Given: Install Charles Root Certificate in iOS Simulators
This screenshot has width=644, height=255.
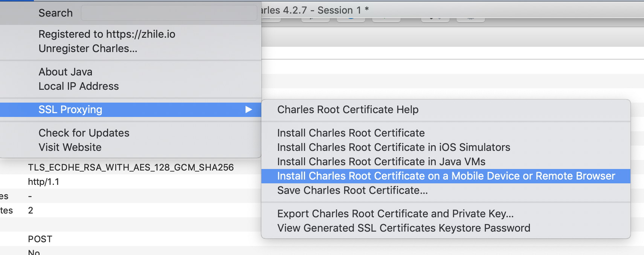Looking at the screenshot, I should click(394, 147).
